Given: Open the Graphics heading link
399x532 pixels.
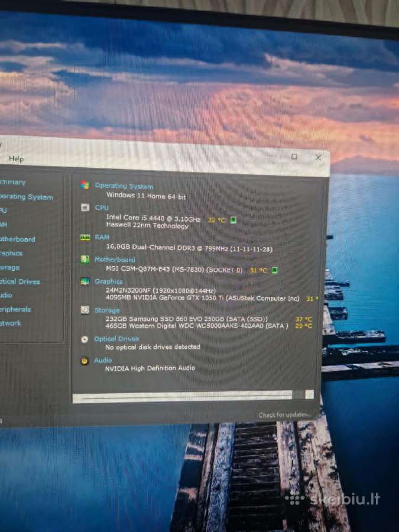Looking at the screenshot, I should click(x=109, y=281).
